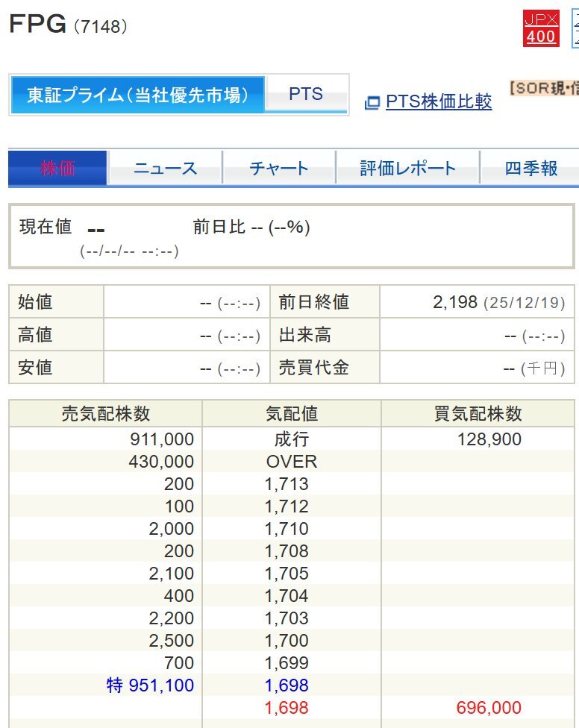Click the 売買代金 label
This screenshot has width=579, height=728.
point(314,368)
